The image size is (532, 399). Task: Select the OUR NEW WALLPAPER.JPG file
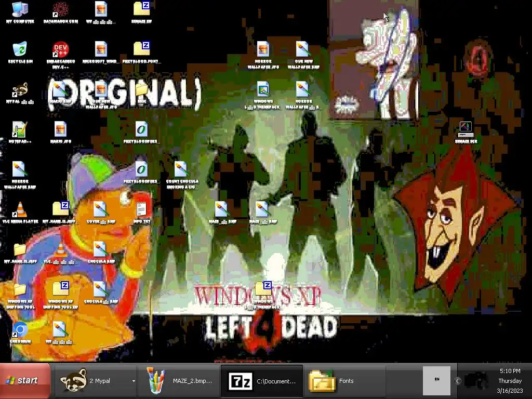101,95
